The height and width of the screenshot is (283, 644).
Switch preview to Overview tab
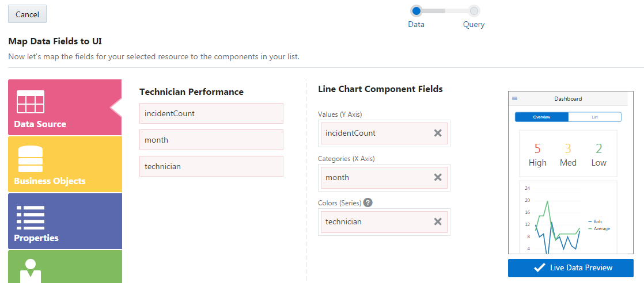[541, 117]
